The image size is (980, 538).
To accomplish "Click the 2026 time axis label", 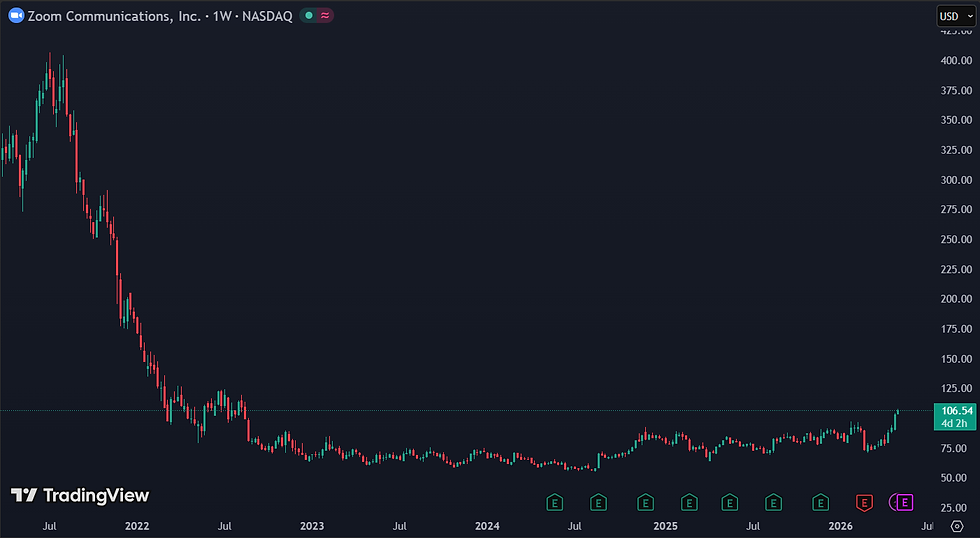I will [x=841, y=526].
